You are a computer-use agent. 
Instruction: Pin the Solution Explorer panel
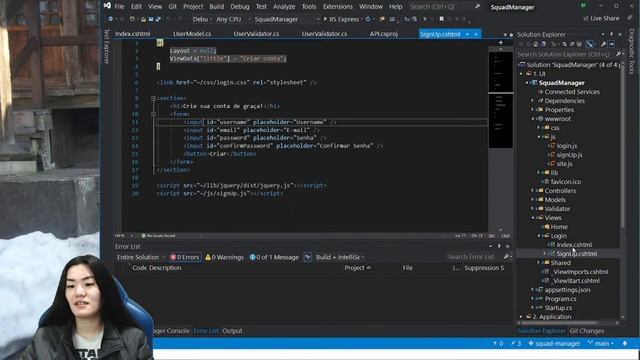click(611, 34)
